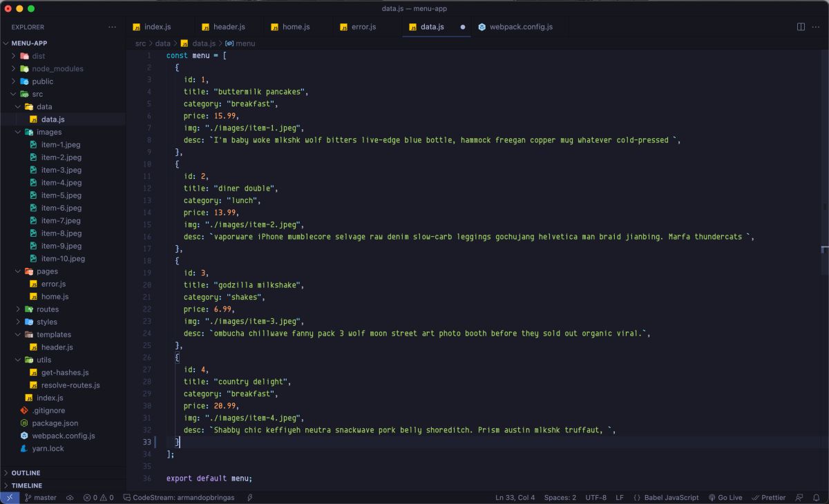Image resolution: width=829 pixels, height=504 pixels.
Task: Click the master git branch indicator
Action: coord(41,497)
